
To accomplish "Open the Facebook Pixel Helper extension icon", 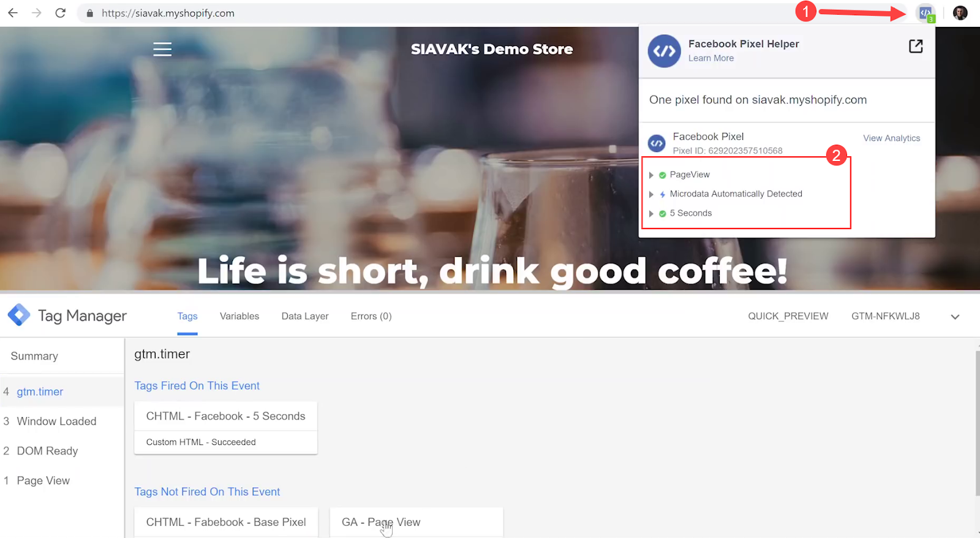I will (x=926, y=13).
